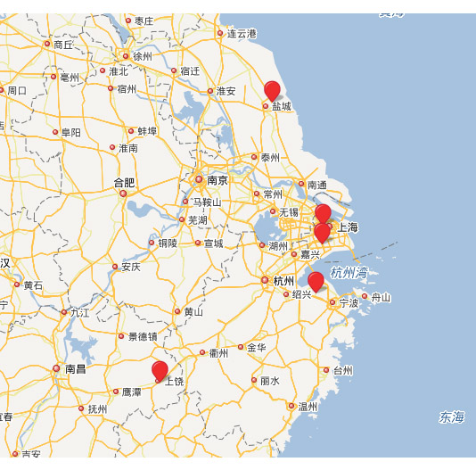Click the 东海 sea label
The image size is (476, 470).
click(451, 416)
